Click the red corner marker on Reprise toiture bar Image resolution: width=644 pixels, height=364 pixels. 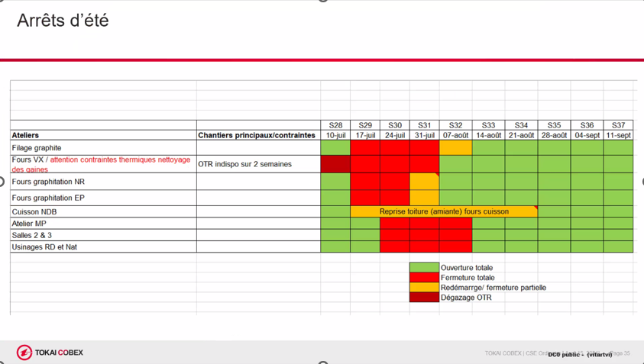[536, 208]
